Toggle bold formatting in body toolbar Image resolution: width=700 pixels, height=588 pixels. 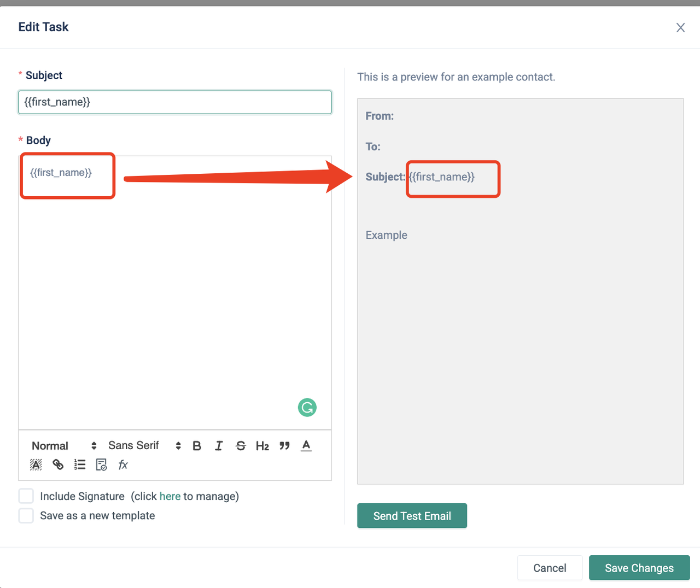197,446
